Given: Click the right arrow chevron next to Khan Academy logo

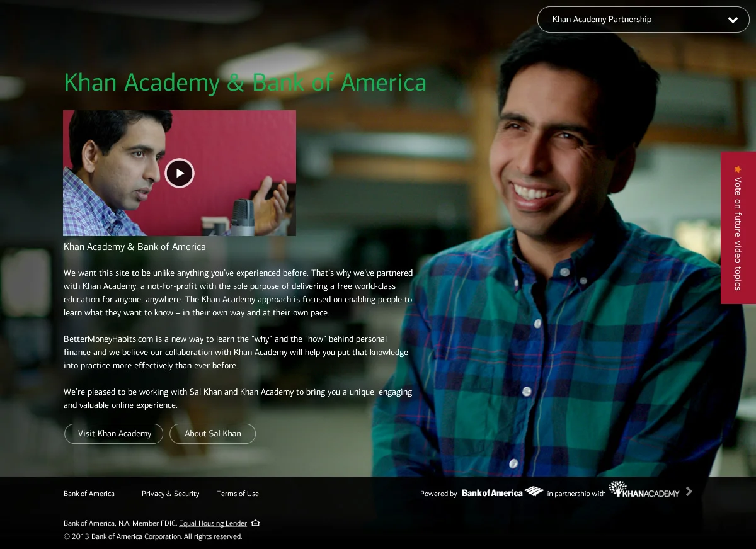Looking at the screenshot, I should [689, 492].
